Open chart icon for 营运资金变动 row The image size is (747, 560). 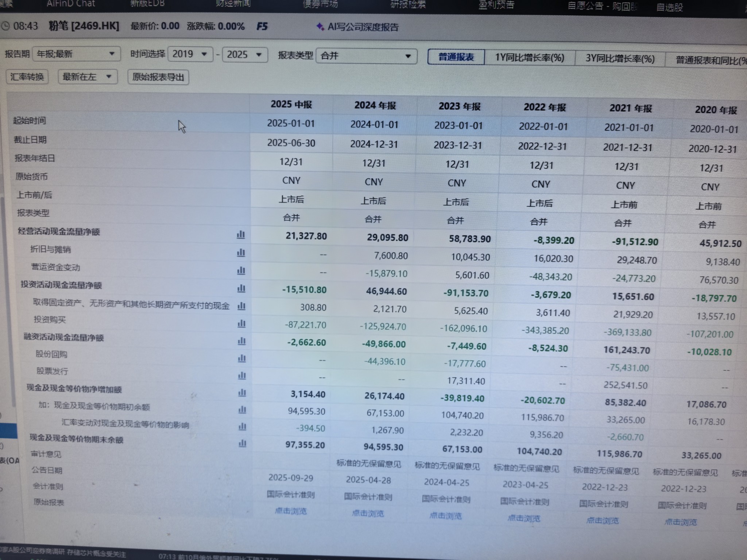241,271
